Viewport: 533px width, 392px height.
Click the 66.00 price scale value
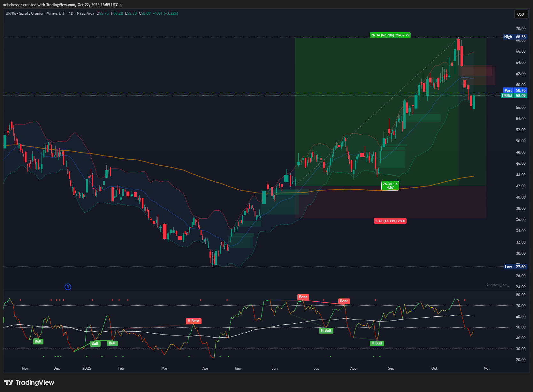pyautogui.click(x=521, y=51)
